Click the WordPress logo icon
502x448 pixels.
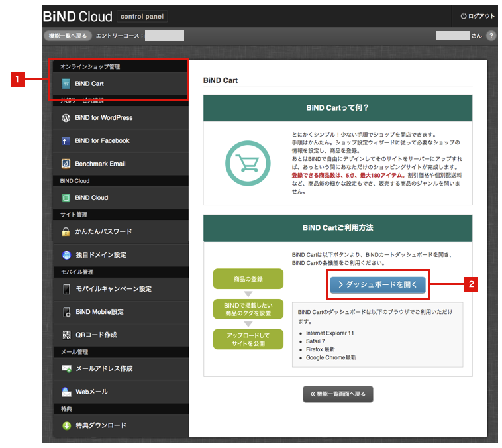66,118
